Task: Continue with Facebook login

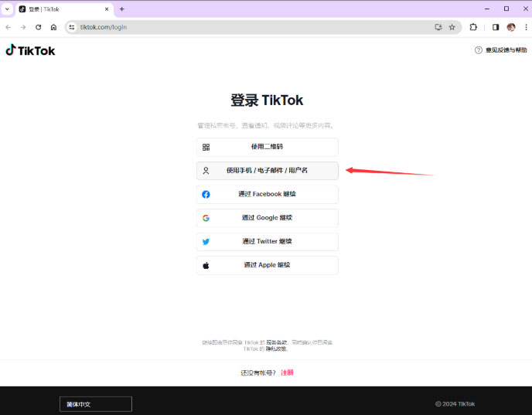Action: [268, 194]
